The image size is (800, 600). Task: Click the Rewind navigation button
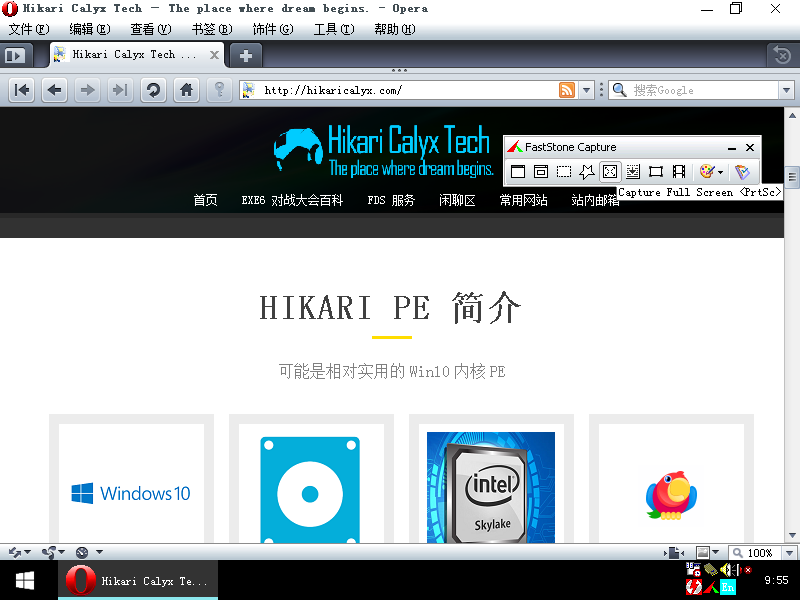21,90
